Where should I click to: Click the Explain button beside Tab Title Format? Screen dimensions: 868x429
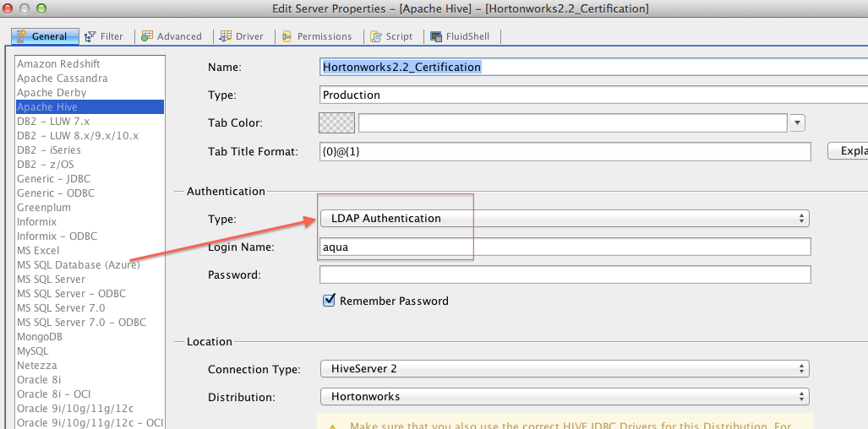(x=848, y=151)
